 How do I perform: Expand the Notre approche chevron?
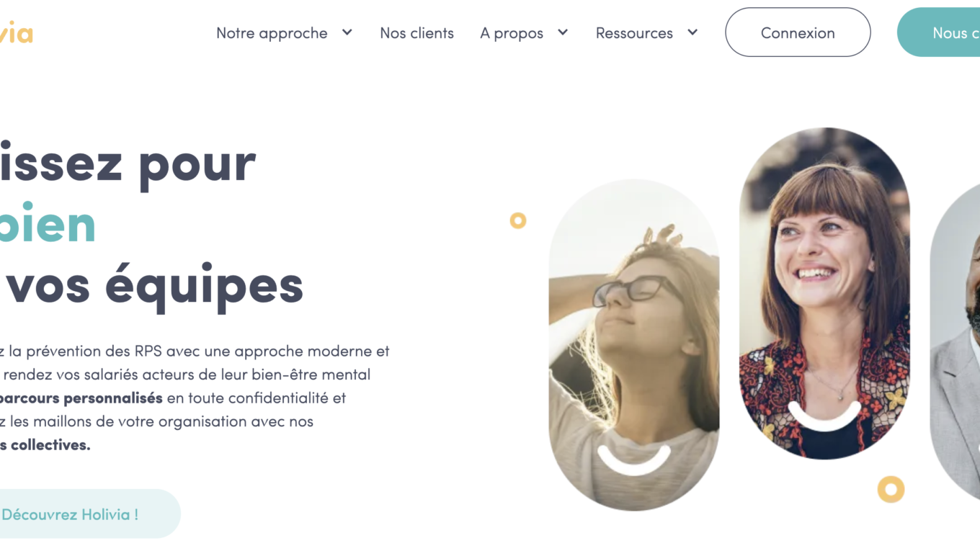coord(347,32)
